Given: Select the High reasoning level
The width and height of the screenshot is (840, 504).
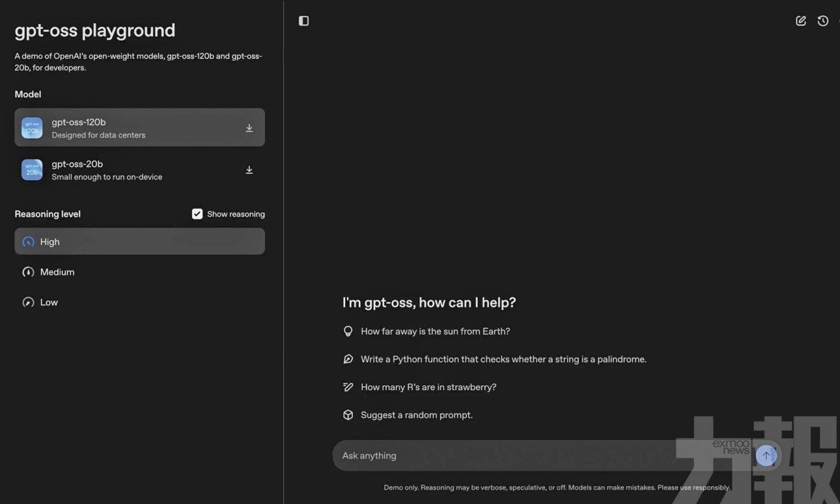Looking at the screenshot, I should 140,241.
